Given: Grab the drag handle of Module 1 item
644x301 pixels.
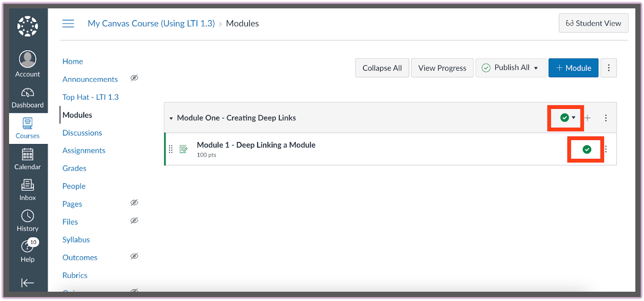Looking at the screenshot, I should [x=171, y=149].
